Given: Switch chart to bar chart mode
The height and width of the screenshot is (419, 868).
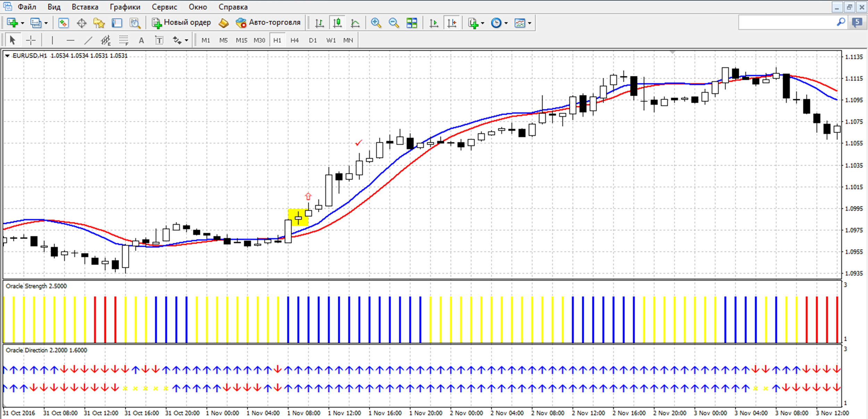Looking at the screenshot, I should coord(319,23).
